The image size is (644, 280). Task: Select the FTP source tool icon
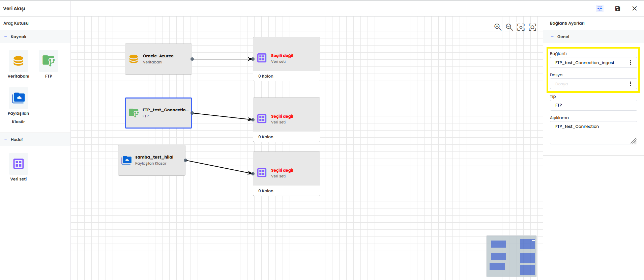pyautogui.click(x=49, y=61)
